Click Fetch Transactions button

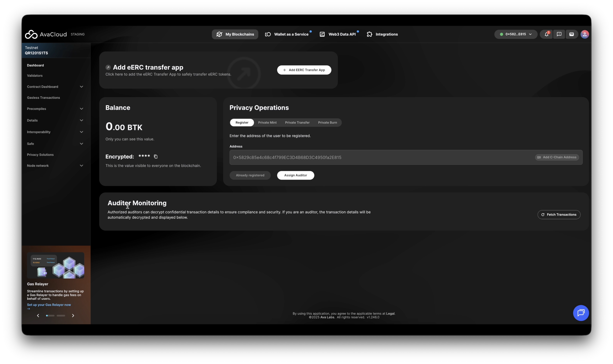(x=559, y=215)
